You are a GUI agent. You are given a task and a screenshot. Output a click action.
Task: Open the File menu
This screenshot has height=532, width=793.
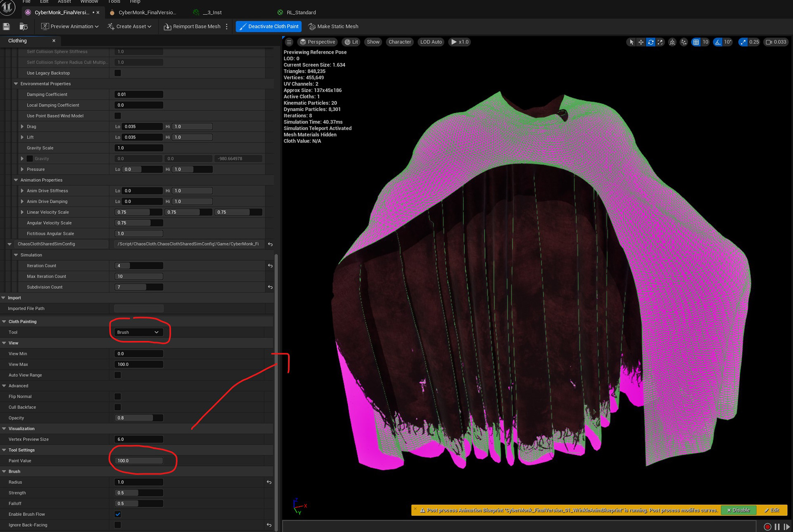point(26,2)
